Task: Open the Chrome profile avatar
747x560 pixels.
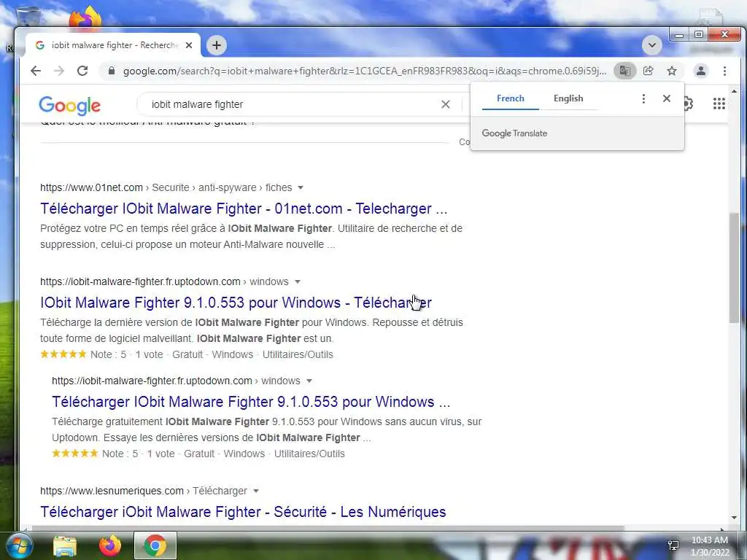Action: (701, 71)
